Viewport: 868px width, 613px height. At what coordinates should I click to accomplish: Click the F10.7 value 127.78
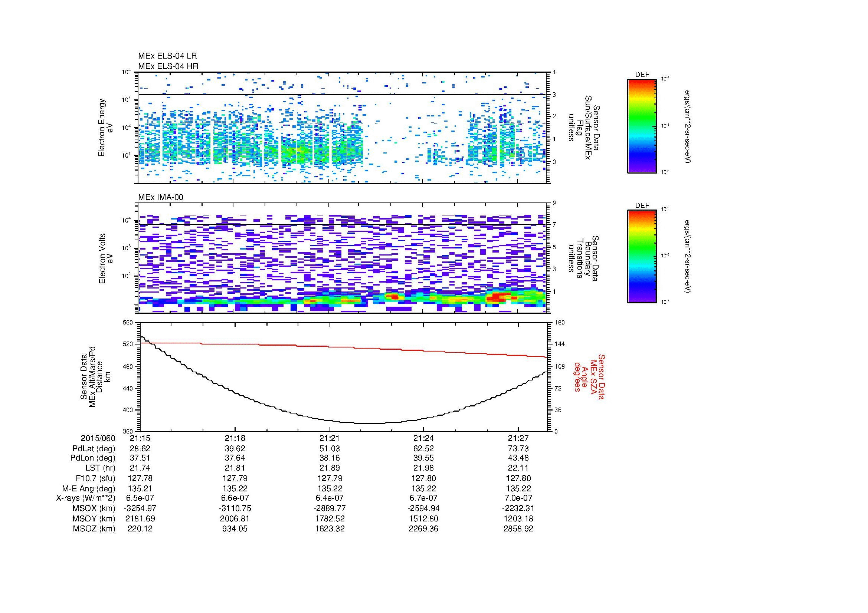[140, 478]
